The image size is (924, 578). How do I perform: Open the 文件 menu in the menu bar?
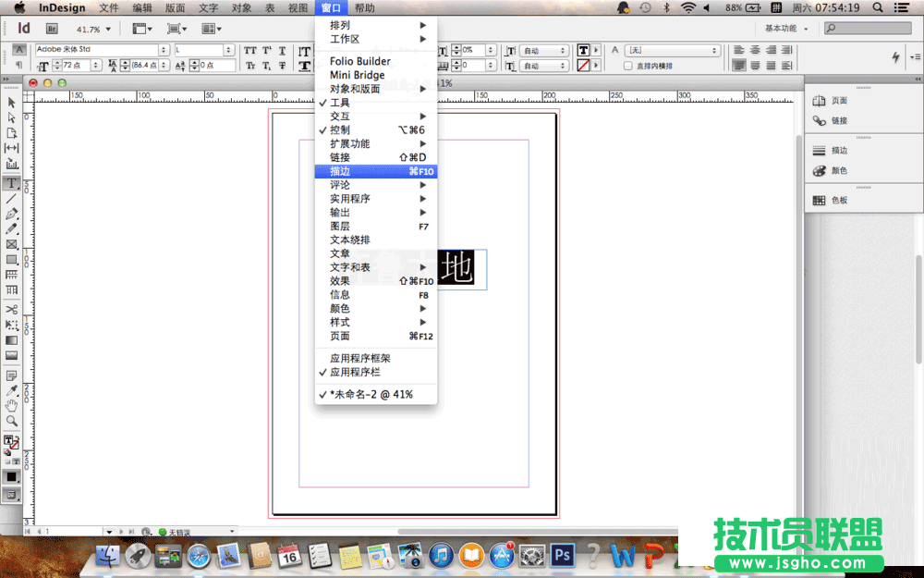[x=108, y=7]
